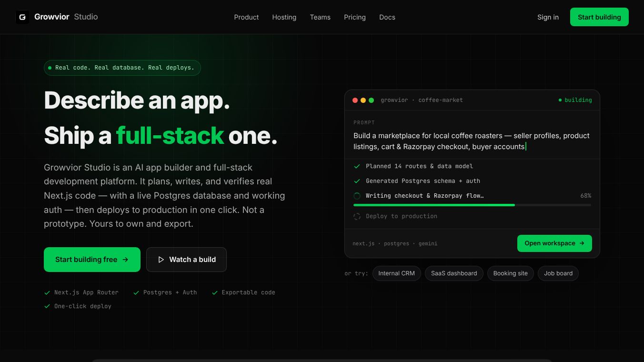Click the Growvior logo icon
644x362 pixels.
tap(22, 17)
